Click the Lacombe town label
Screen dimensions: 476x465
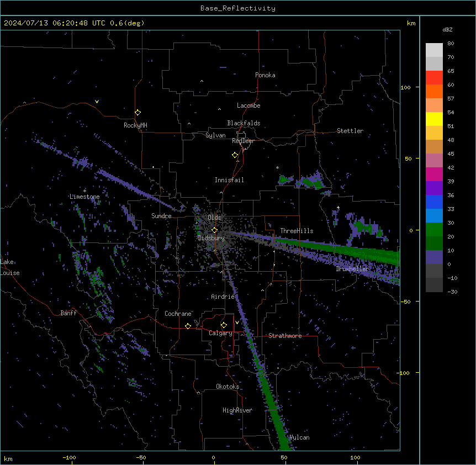pos(248,105)
